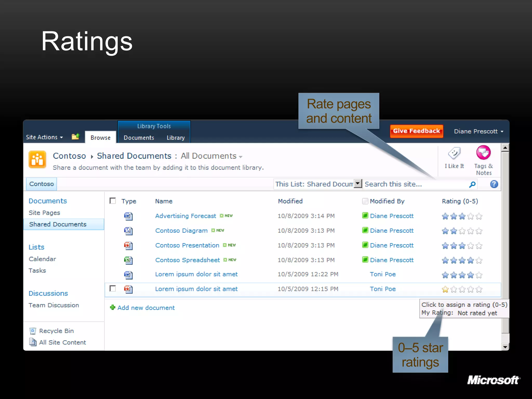This screenshot has width=532, height=399.
Task: Click Excel icon for Contoso Spreadsheet
Action: (x=128, y=260)
